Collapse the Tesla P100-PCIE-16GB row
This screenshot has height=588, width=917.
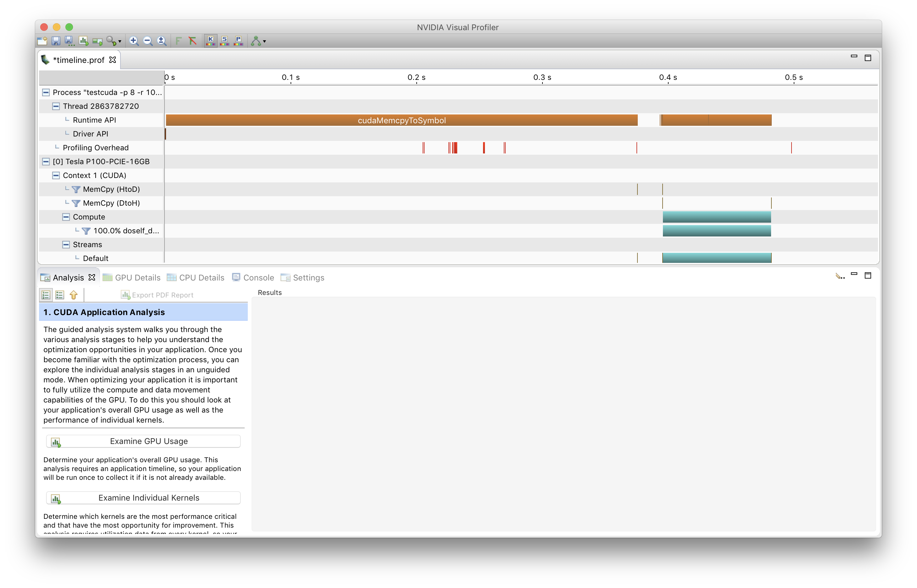pos(46,162)
